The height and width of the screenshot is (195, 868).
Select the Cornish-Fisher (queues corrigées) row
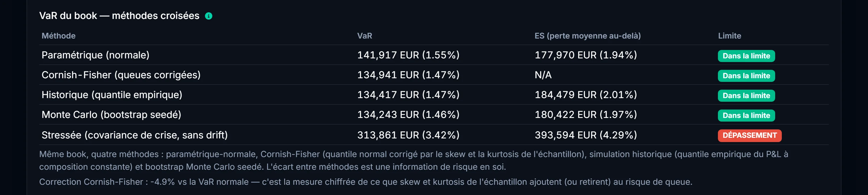434,75
